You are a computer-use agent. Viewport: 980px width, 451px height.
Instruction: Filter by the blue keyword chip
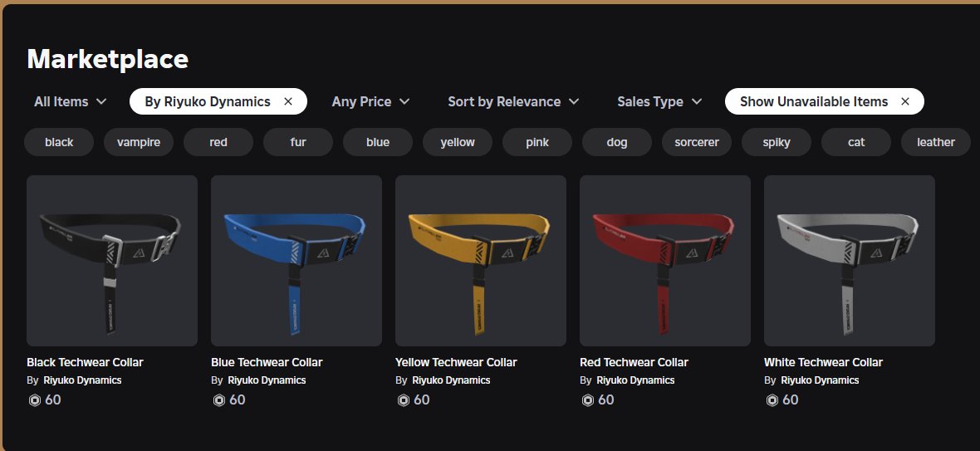click(378, 142)
